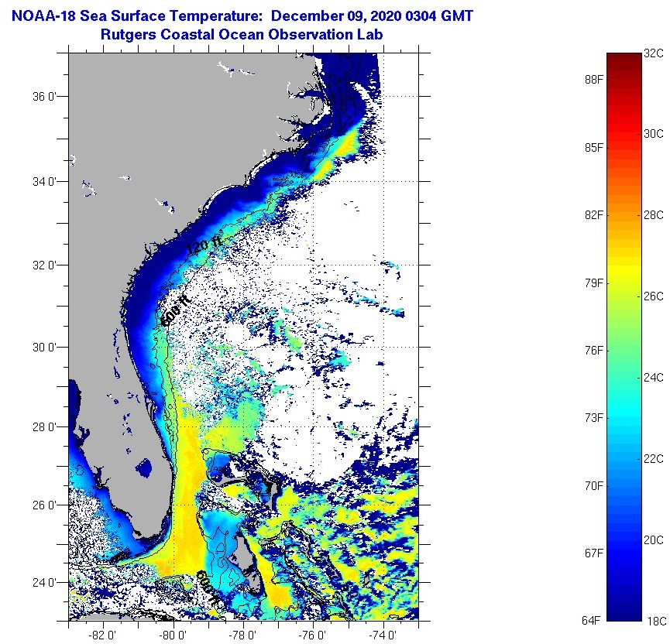Screen dimensions: 670x644
Task: Click the Rutgers Coastal Ocean Observation Lab subtitle
Action: (242, 34)
